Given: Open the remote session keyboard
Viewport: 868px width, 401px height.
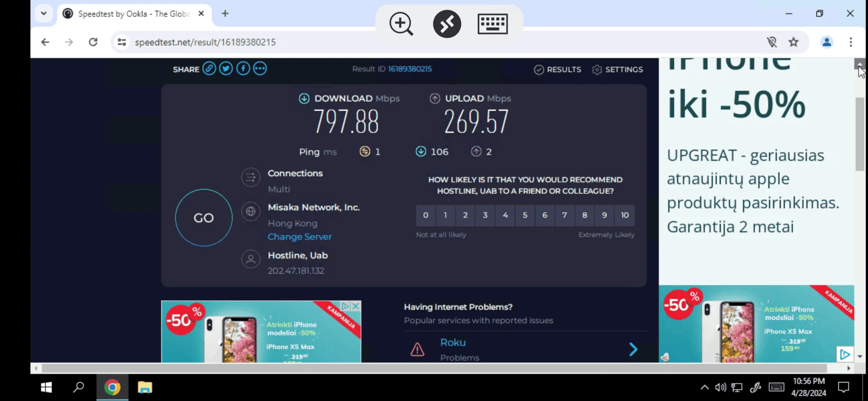Looking at the screenshot, I should tap(493, 24).
